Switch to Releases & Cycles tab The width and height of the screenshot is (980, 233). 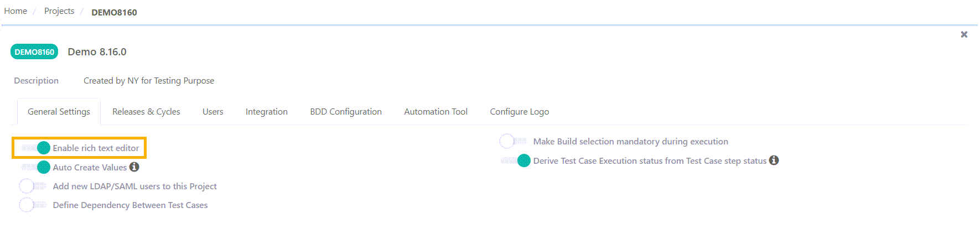click(146, 112)
